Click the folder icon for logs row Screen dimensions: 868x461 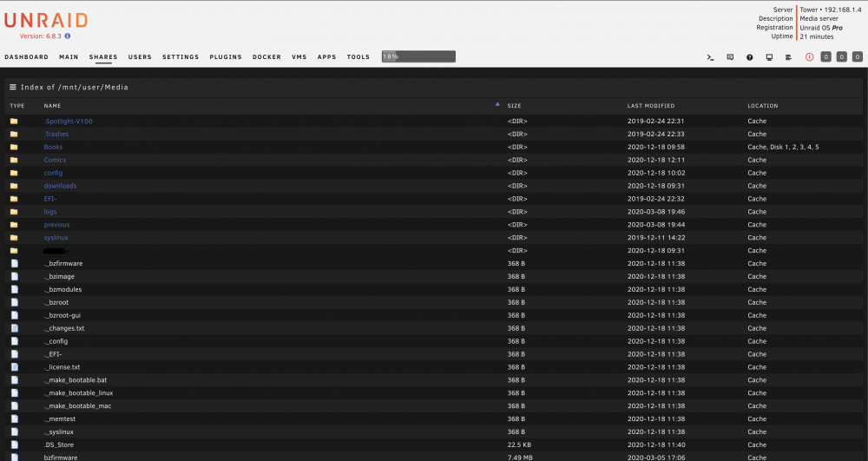(x=14, y=212)
